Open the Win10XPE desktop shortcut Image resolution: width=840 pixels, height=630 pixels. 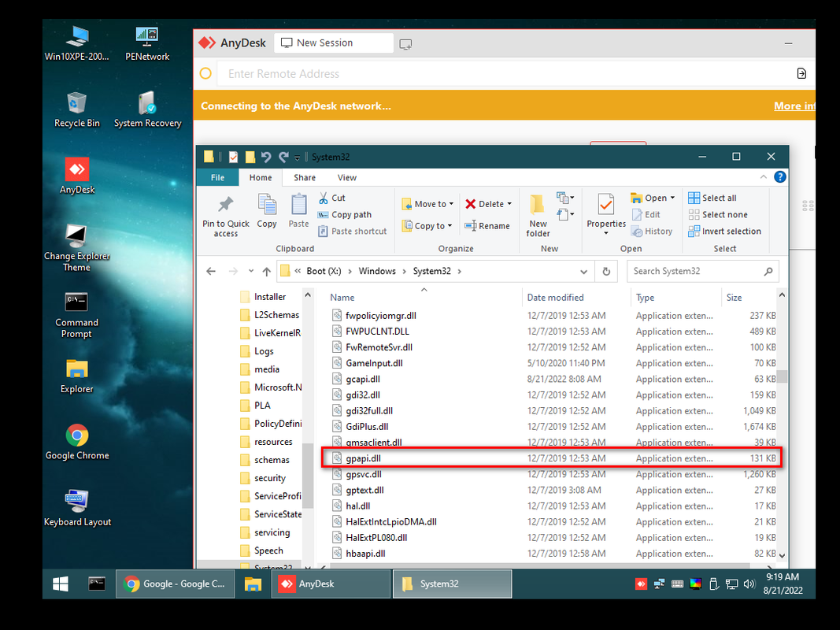pos(76,43)
